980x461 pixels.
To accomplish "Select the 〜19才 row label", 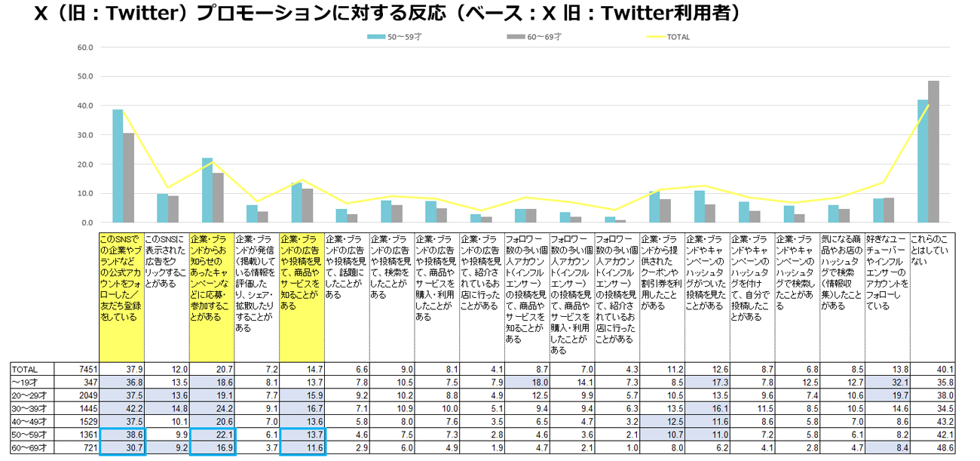I will (x=24, y=383).
